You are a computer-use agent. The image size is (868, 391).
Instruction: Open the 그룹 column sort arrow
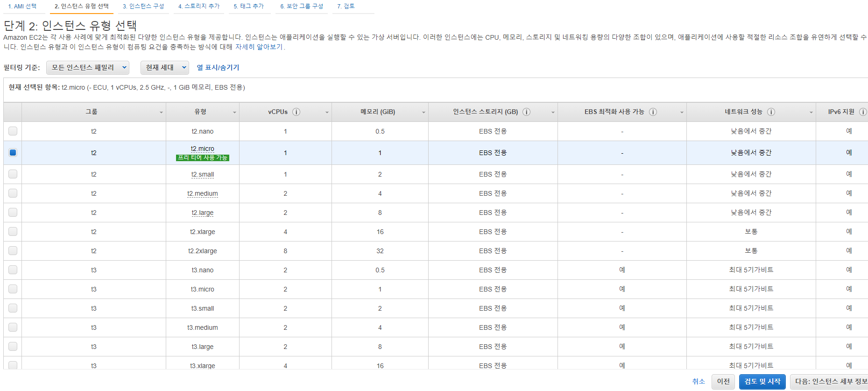[x=161, y=113]
